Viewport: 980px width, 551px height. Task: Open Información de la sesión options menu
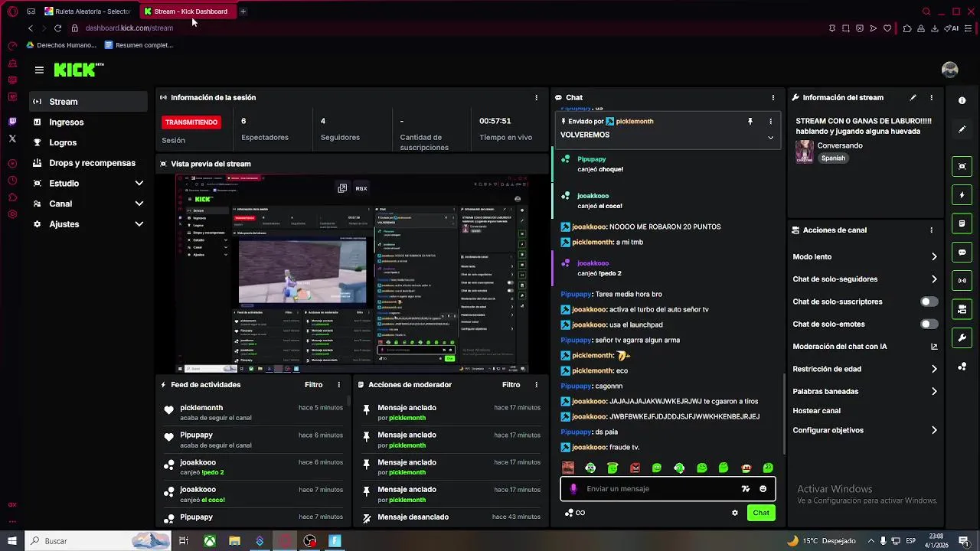coord(537,97)
